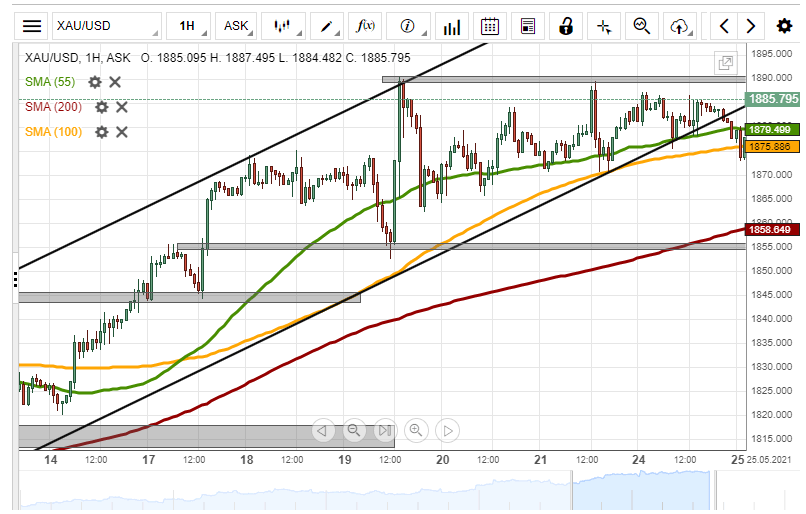Remove the SMA (100) indicator
This screenshot has width=806, height=514.
tap(122, 132)
